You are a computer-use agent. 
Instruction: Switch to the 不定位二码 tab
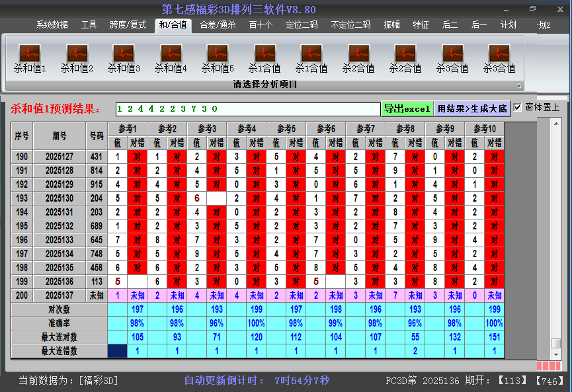point(350,25)
